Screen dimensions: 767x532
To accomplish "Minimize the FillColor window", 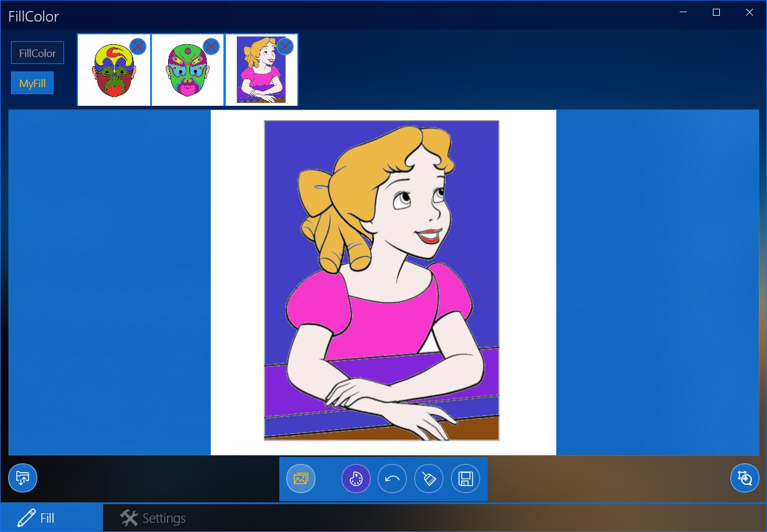I will click(x=684, y=12).
